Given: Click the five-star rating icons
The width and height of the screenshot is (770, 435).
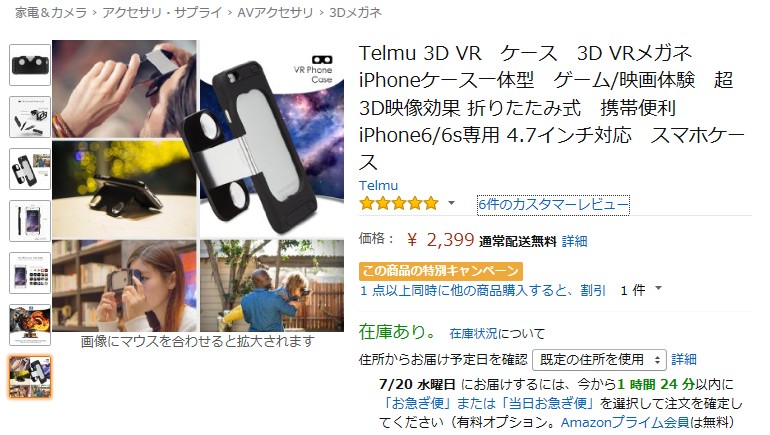Looking at the screenshot, I should point(399,203).
